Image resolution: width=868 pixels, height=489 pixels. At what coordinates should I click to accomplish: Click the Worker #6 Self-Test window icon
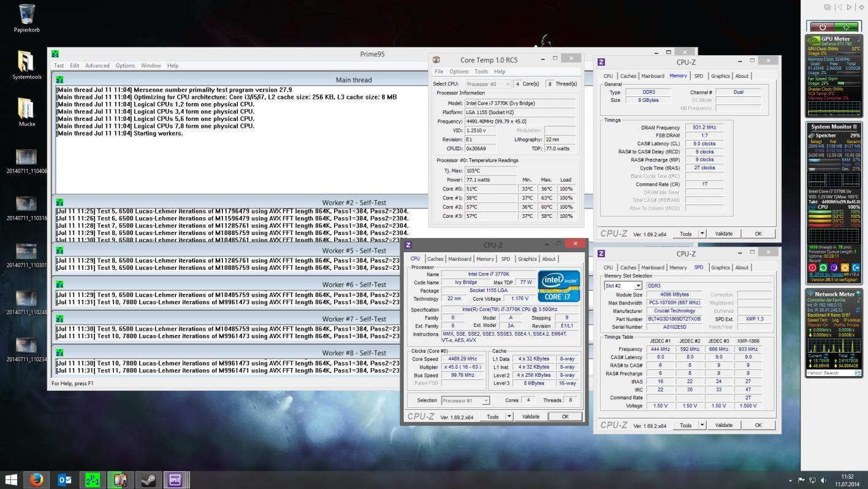pos(59,285)
